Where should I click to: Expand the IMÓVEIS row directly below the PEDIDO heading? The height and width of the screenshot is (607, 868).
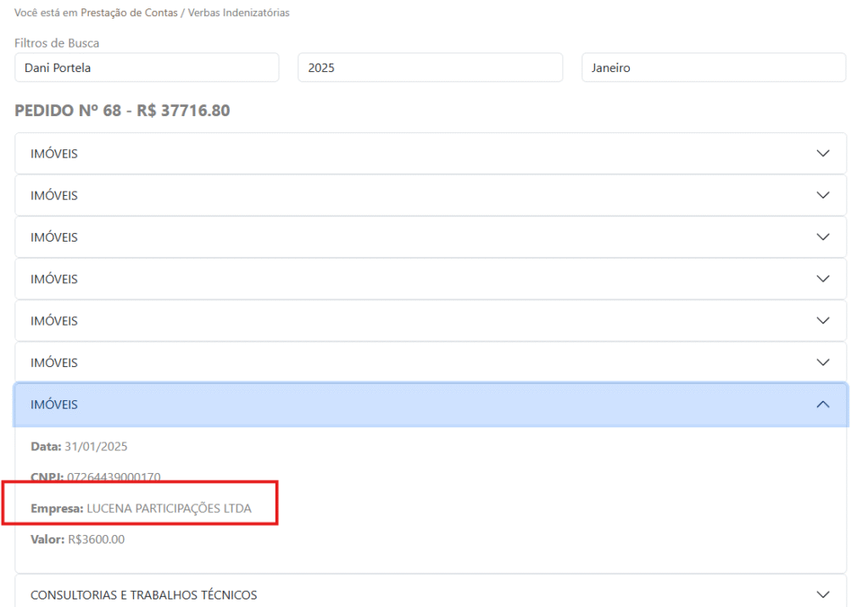431,153
